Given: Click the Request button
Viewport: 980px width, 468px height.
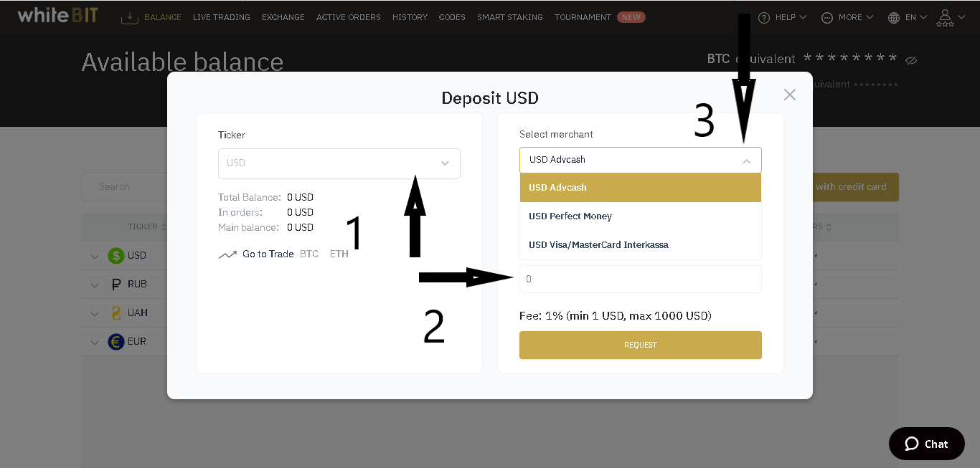Looking at the screenshot, I should coord(641,345).
